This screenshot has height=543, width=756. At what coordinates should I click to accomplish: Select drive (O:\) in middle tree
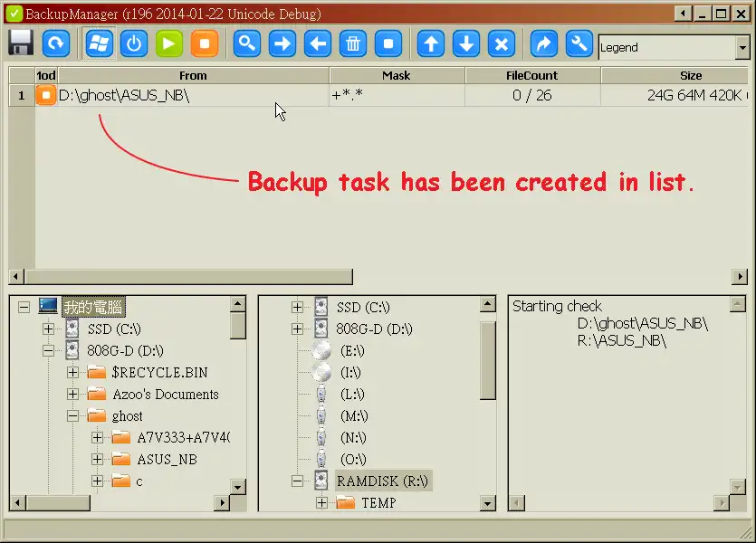(353, 459)
